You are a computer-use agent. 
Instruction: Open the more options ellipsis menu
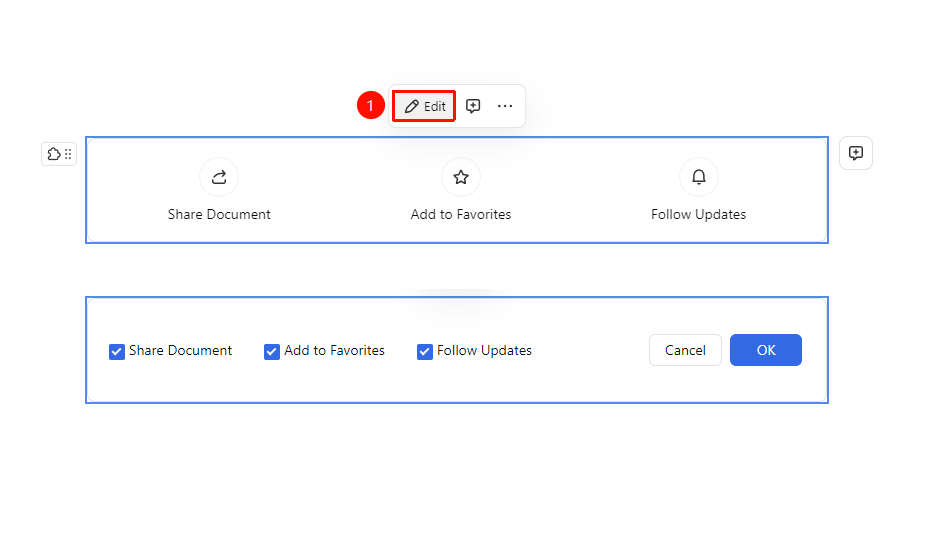coord(505,106)
